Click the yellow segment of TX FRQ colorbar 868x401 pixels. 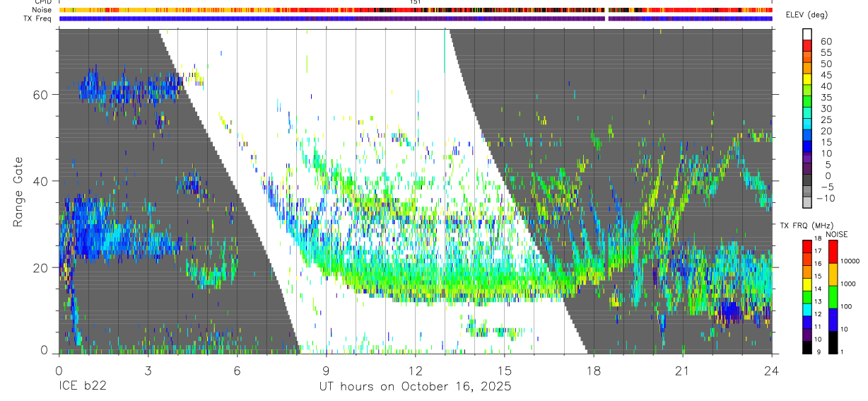click(x=807, y=284)
